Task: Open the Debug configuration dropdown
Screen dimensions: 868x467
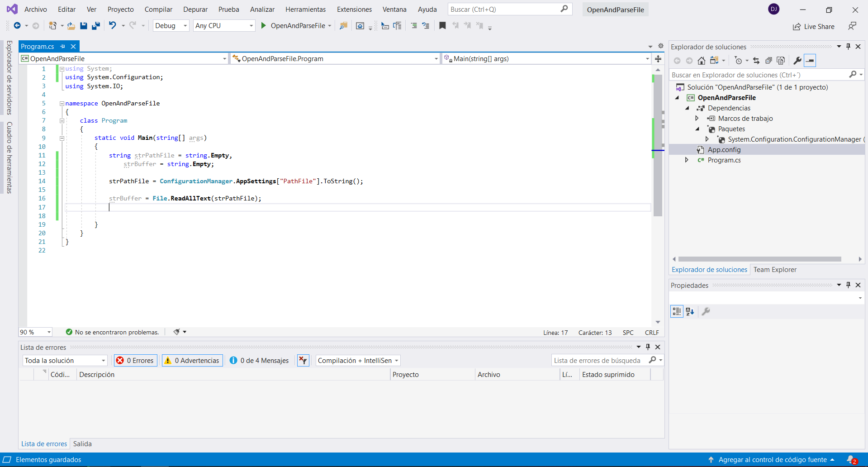Action: coord(171,26)
